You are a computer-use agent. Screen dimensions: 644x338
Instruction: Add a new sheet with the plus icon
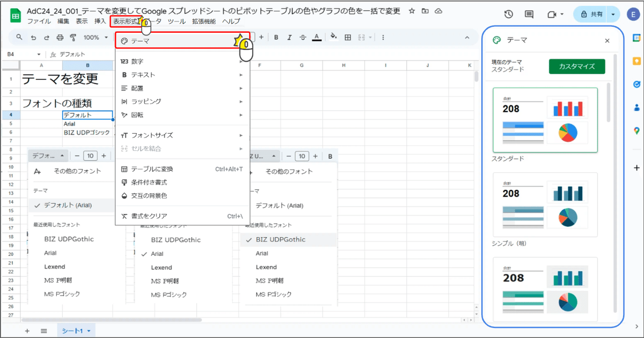click(27, 331)
